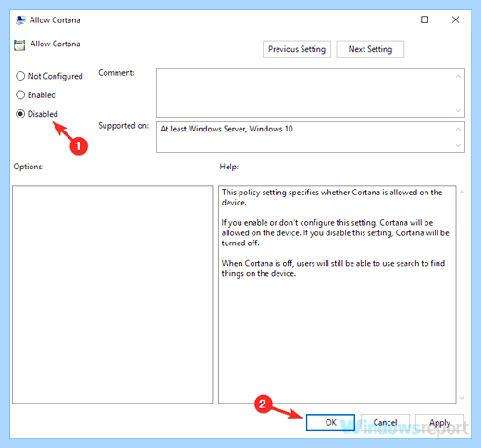Screen dimensions: 481x448
Task: Confirm with the OK button
Action: tap(330, 422)
